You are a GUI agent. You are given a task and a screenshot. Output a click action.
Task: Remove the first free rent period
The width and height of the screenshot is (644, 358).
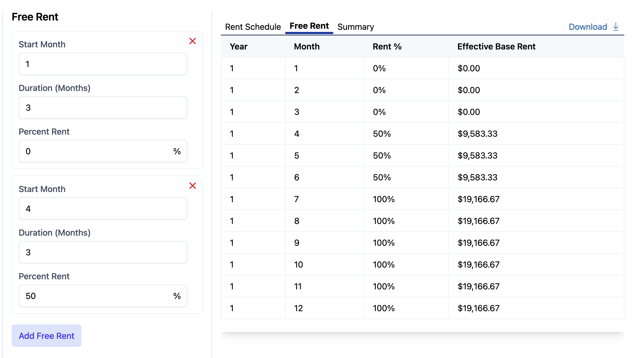192,41
